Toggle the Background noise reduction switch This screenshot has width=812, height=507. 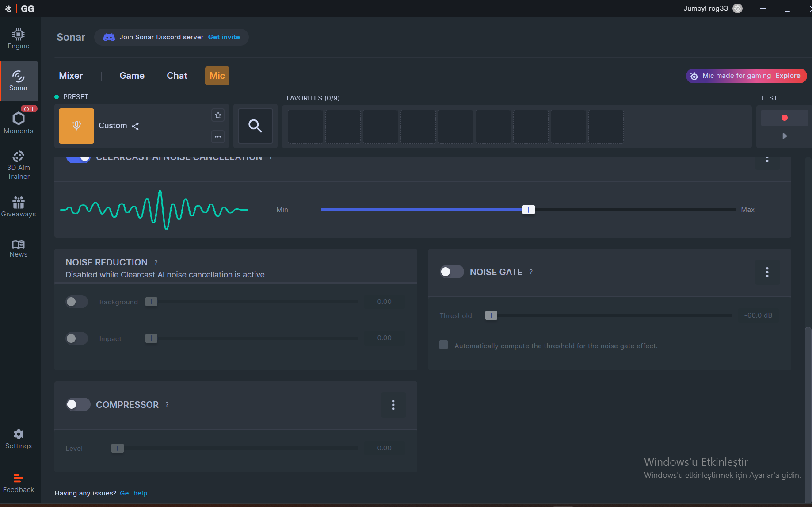point(76,302)
